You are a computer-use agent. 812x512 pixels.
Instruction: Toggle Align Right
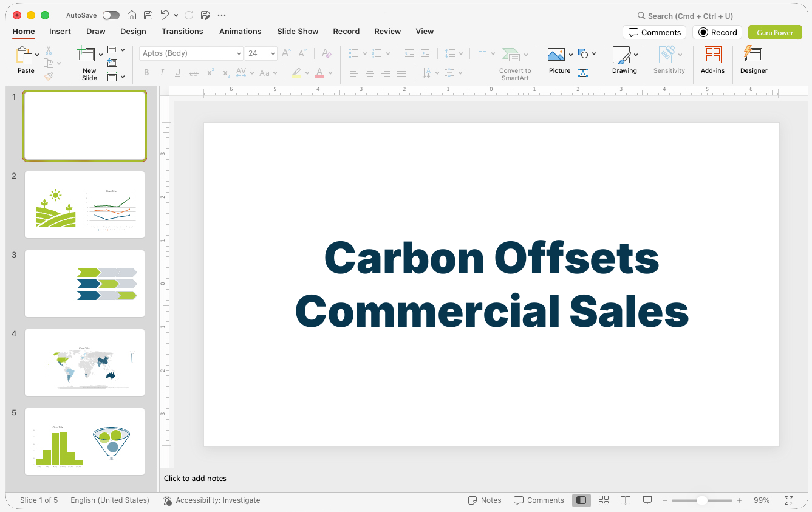386,73
